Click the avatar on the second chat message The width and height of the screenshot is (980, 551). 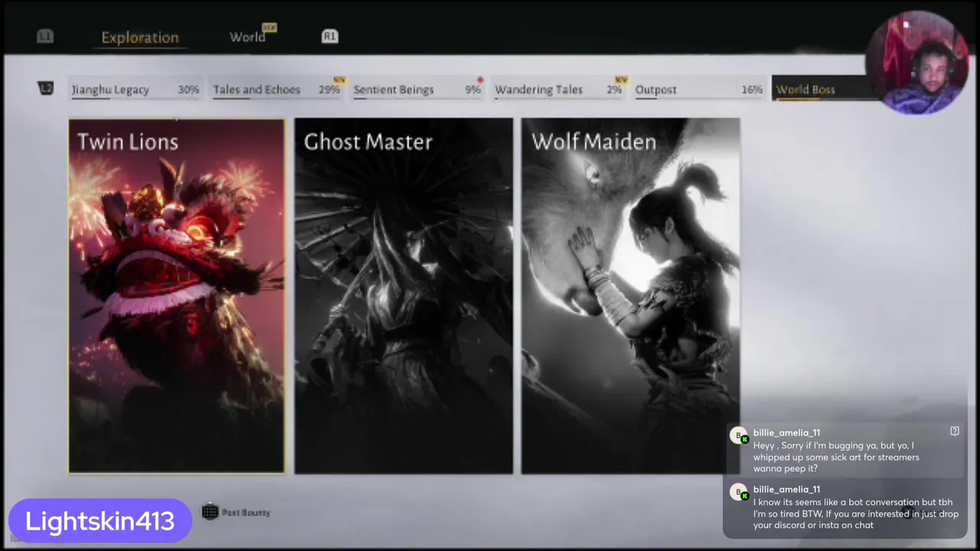click(739, 492)
